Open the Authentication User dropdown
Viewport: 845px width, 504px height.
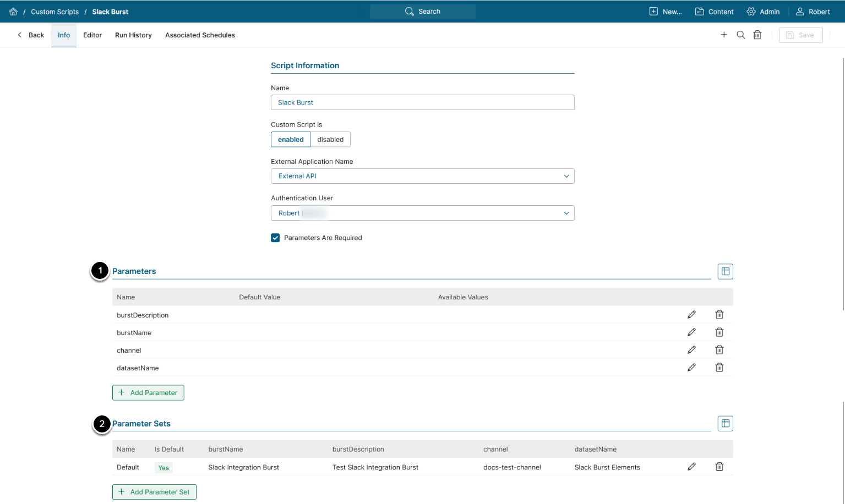pyautogui.click(x=422, y=213)
